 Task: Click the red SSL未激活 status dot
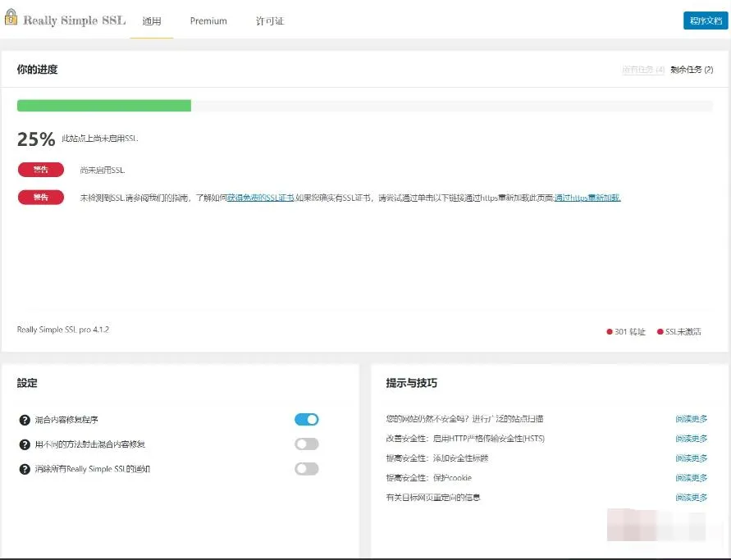click(660, 332)
